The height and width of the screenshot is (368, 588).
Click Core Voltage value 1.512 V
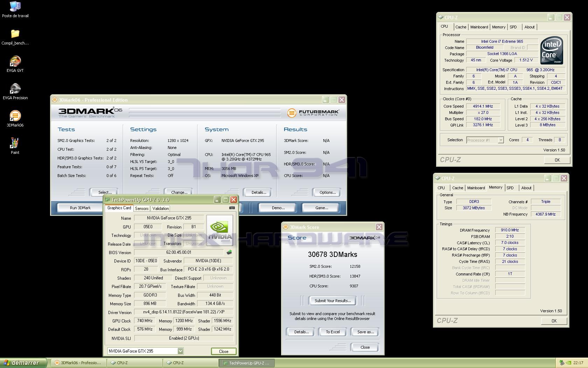tap(526, 60)
